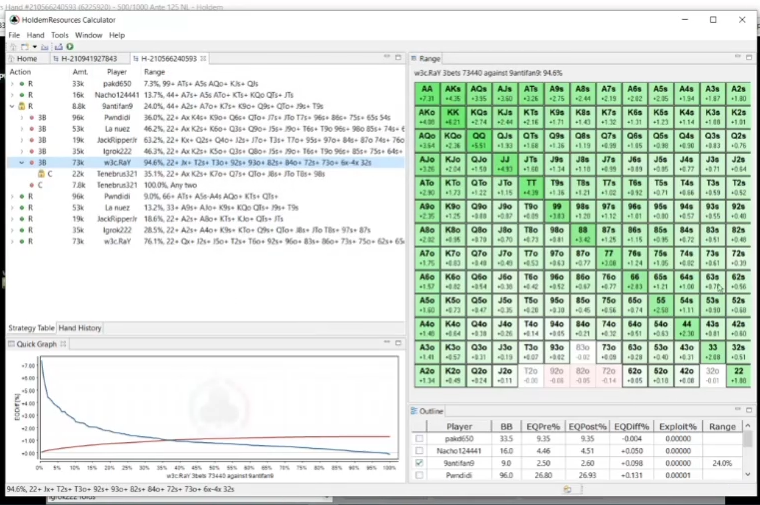The width and height of the screenshot is (760, 505).
Task: Select the La nuez 13.2% raise row
Action: click(206, 207)
